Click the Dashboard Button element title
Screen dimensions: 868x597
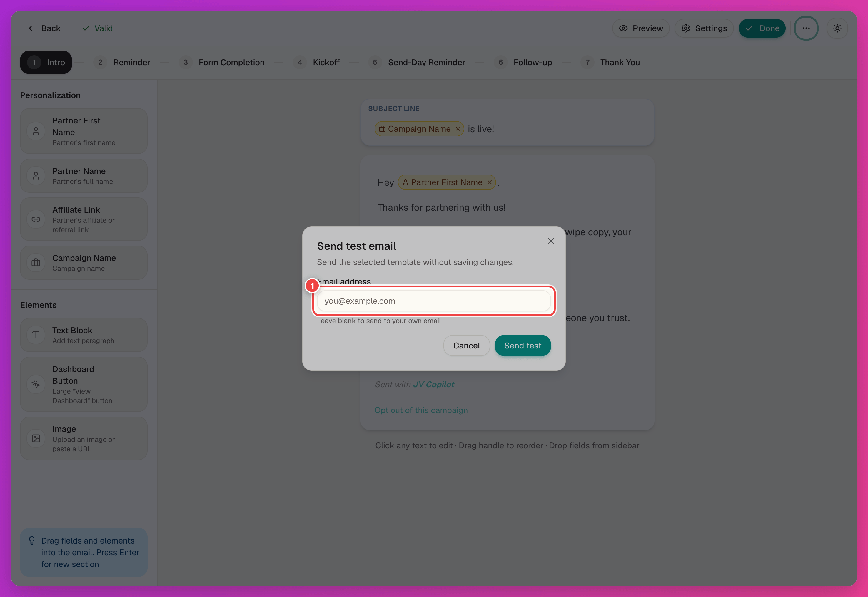pyautogui.click(x=74, y=375)
